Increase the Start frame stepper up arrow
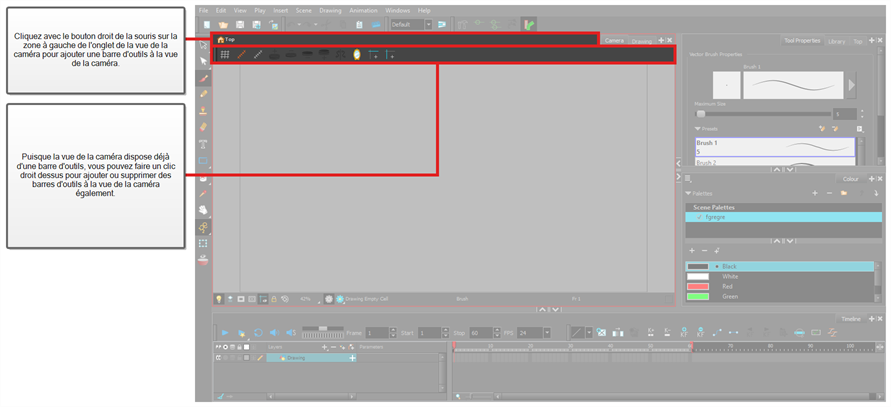891x407 pixels. 446,330
